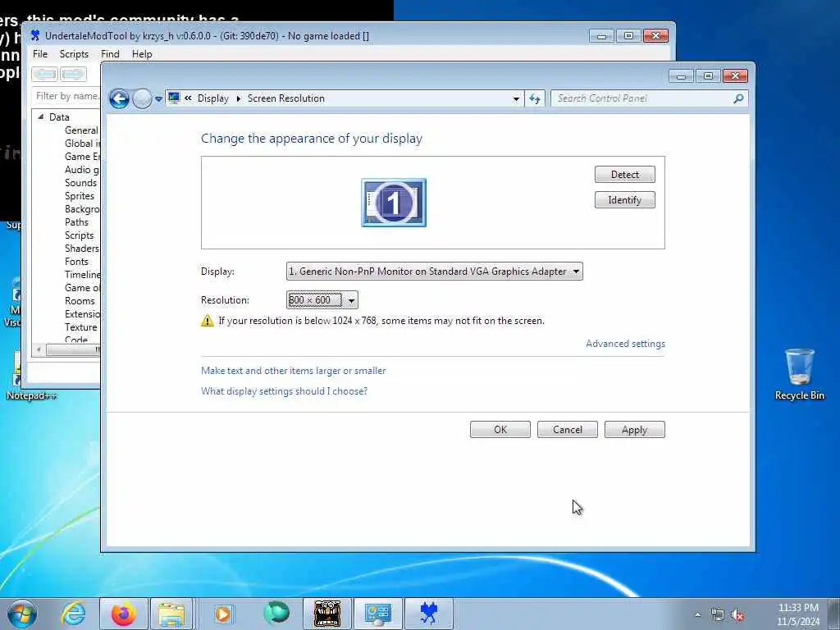Select Sounds in UndertaleModTool tree

(x=81, y=183)
